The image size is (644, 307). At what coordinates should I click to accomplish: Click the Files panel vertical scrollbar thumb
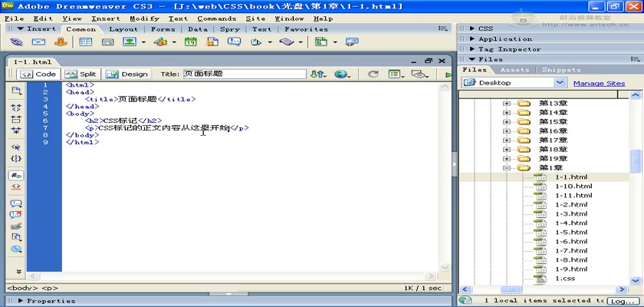635,161
